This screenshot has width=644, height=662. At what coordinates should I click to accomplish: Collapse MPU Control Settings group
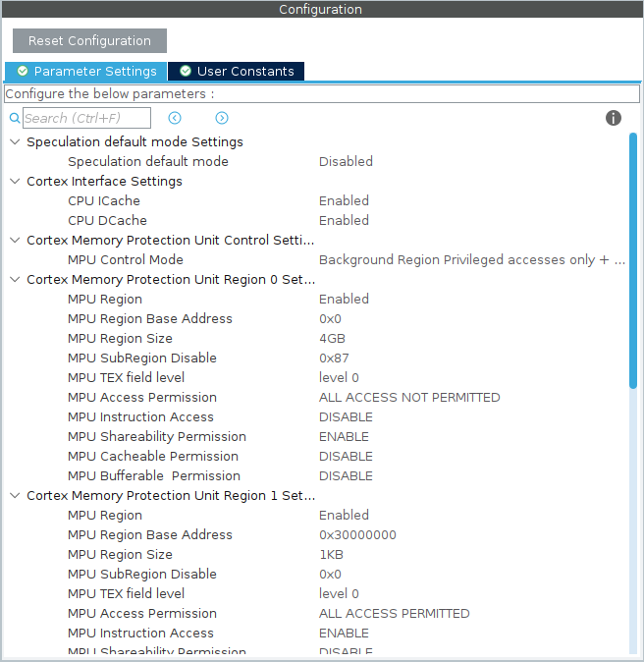click(x=15, y=240)
